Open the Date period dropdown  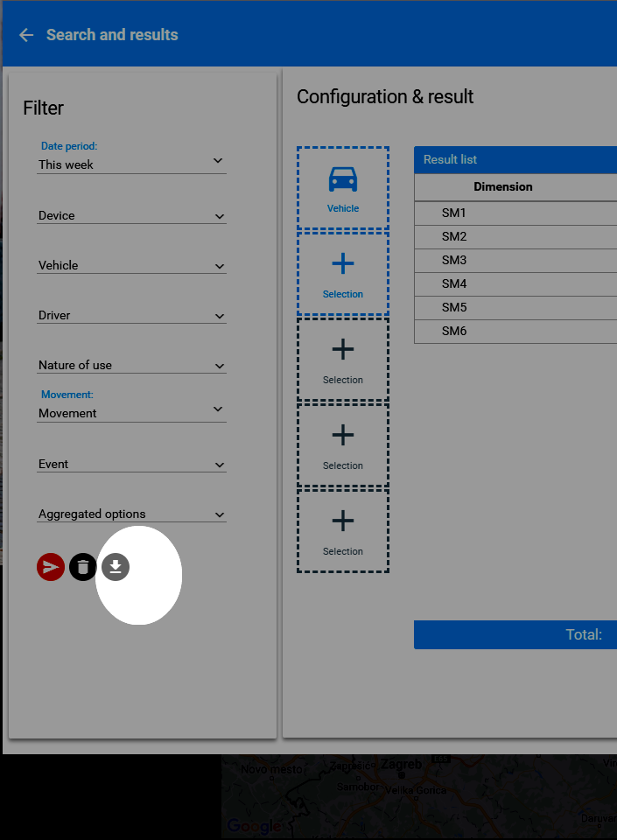[131, 164]
